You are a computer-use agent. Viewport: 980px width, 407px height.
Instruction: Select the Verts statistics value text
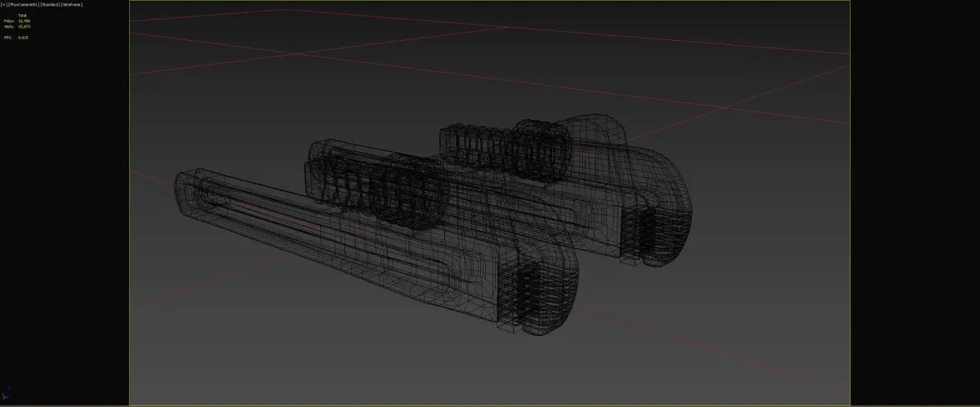[24, 26]
